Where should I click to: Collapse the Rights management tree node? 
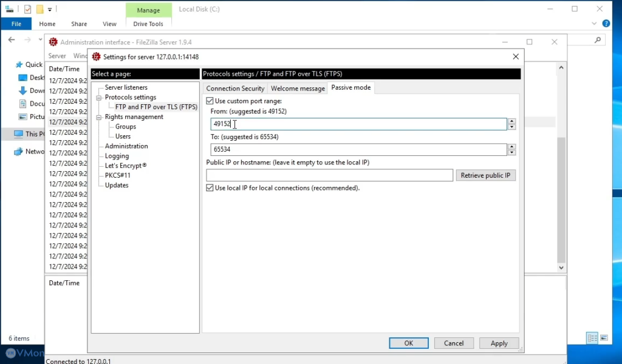(98, 117)
